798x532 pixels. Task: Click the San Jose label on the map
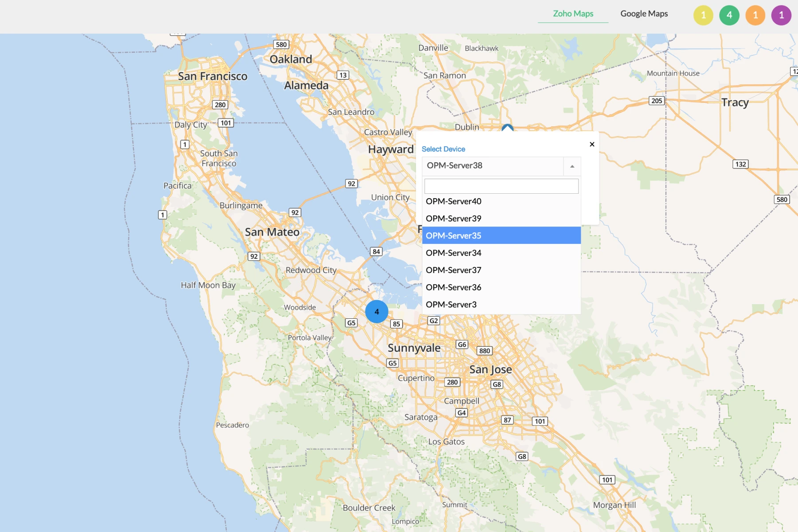pyautogui.click(x=491, y=369)
